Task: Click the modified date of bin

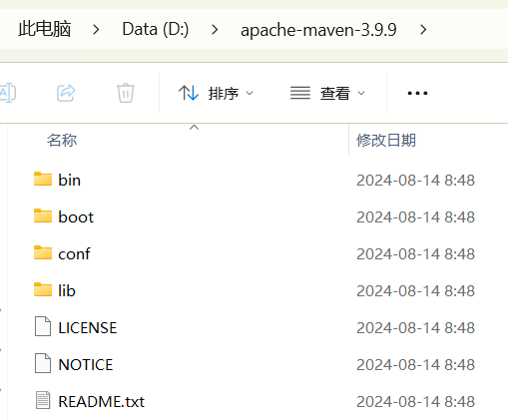Action: 415,181
